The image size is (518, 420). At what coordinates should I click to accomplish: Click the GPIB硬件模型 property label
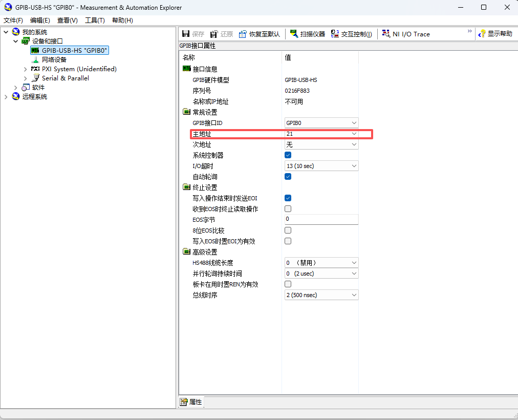pyautogui.click(x=211, y=80)
